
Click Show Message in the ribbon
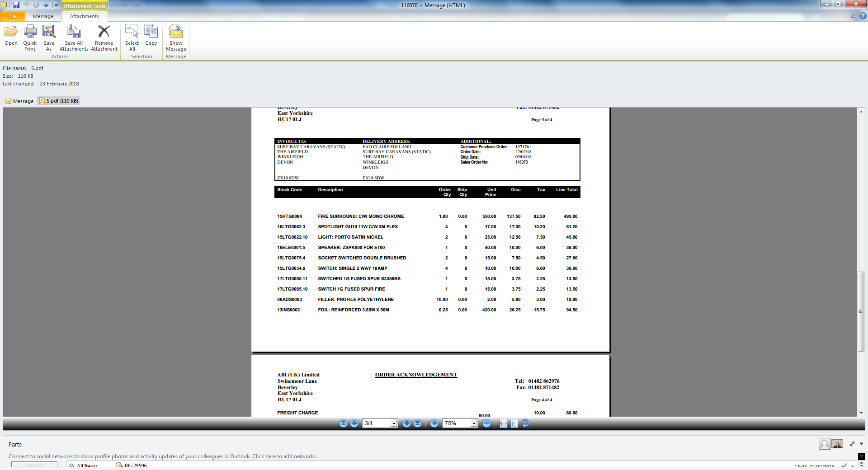point(176,38)
